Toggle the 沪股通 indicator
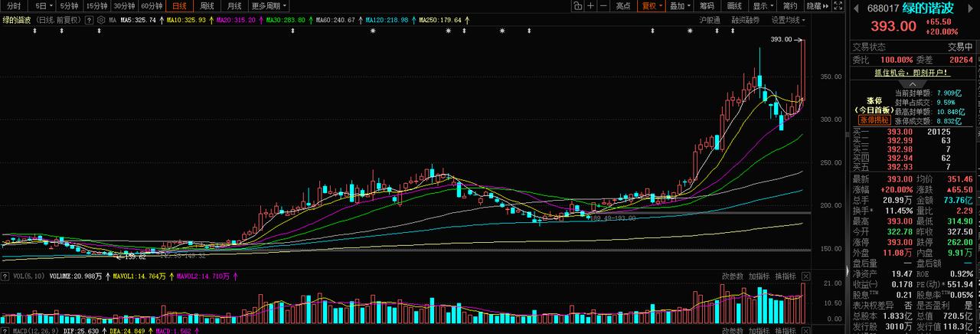Image resolution: width=980 pixels, height=334 pixels. [710, 20]
